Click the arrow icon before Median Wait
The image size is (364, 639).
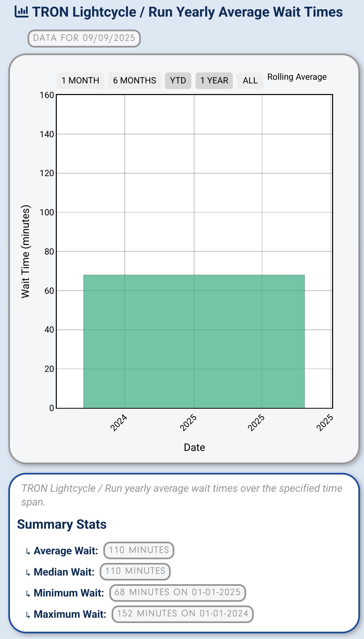click(x=28, y=572)
